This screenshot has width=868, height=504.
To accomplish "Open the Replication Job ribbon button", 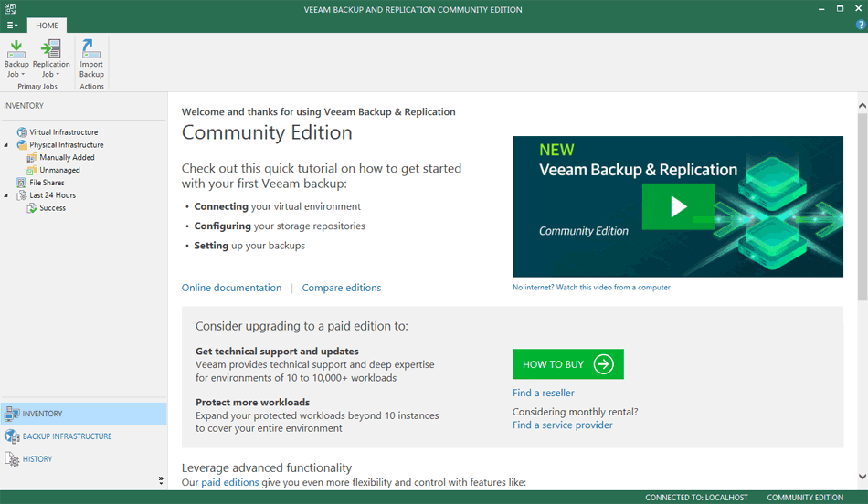I will tap(51, 58).
